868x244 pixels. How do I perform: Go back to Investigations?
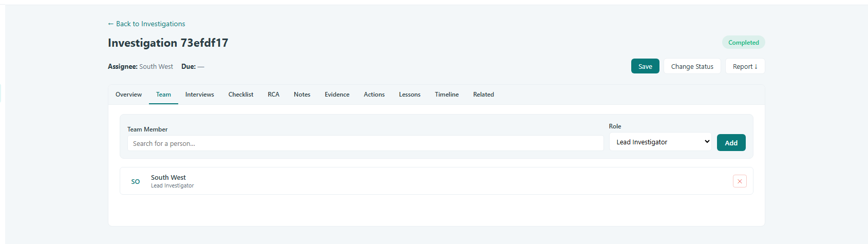tap(146, 24)
